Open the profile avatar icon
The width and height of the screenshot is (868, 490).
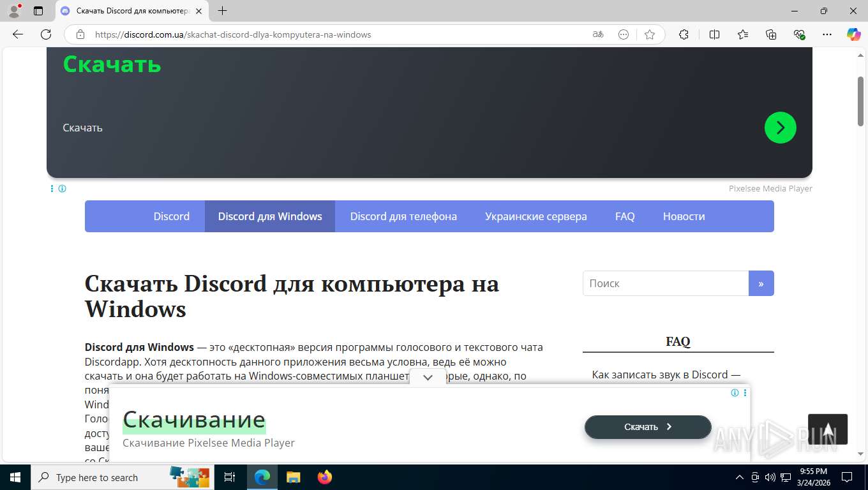tap(14, 11)
